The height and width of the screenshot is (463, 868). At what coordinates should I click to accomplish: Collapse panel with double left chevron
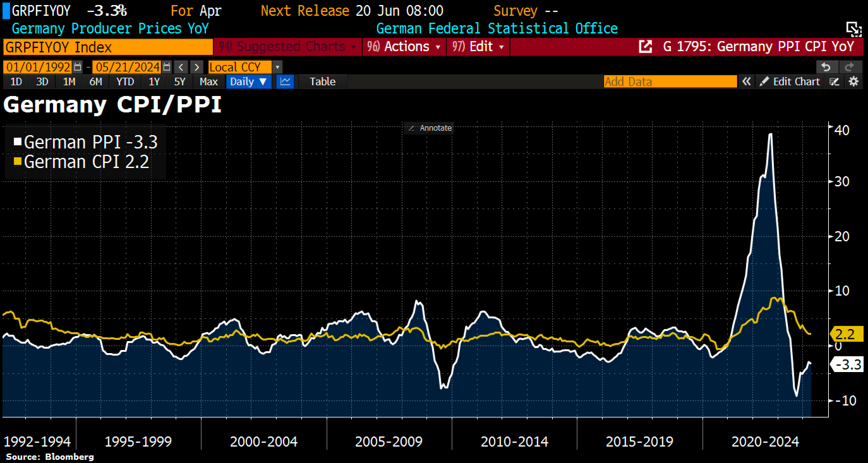[746, 81]
